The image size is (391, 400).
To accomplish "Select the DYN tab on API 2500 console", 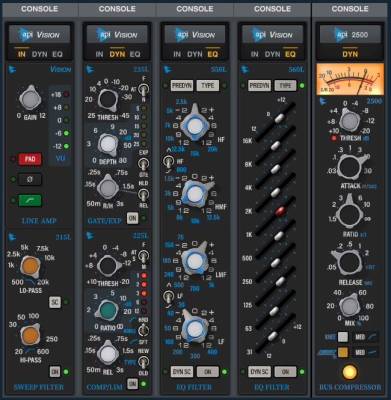I will point(350,54).
